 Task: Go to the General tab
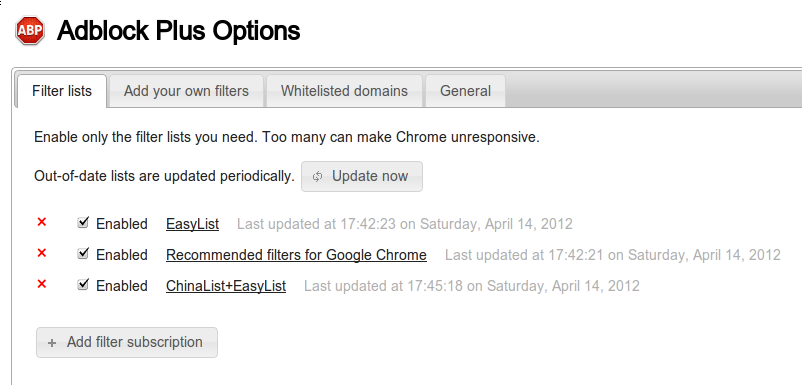465,91
